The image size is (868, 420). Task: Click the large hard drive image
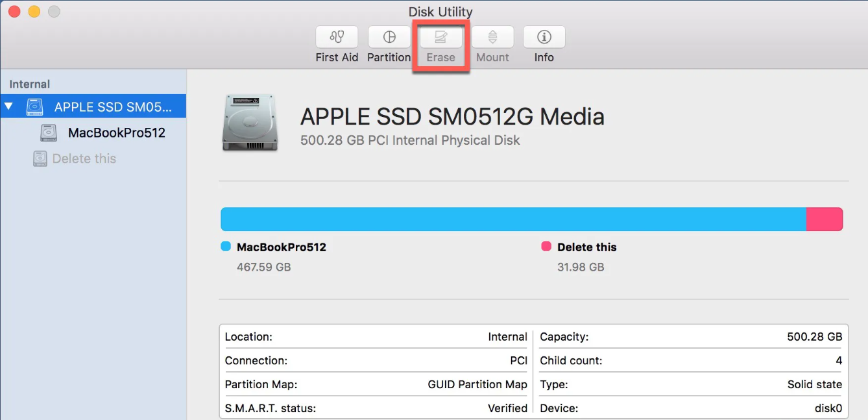[250, 123]
